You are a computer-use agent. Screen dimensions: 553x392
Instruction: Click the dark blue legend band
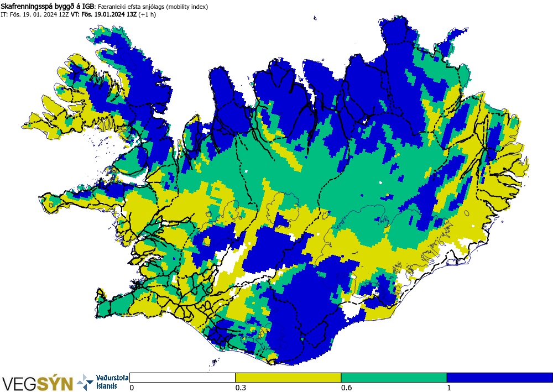click(x=500, y=378)
